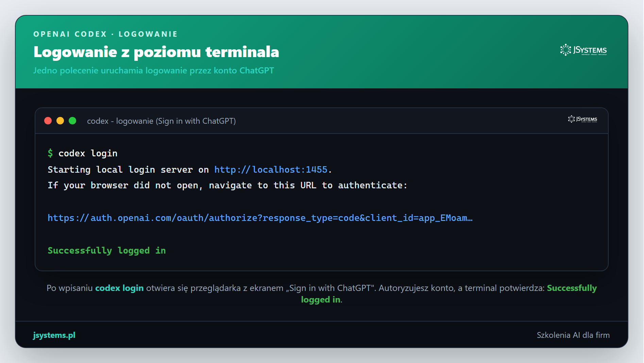The image size is (644, 363).
Task: Click 'Szkolenia AI dla firm' footer text
Action: [573, 335]
